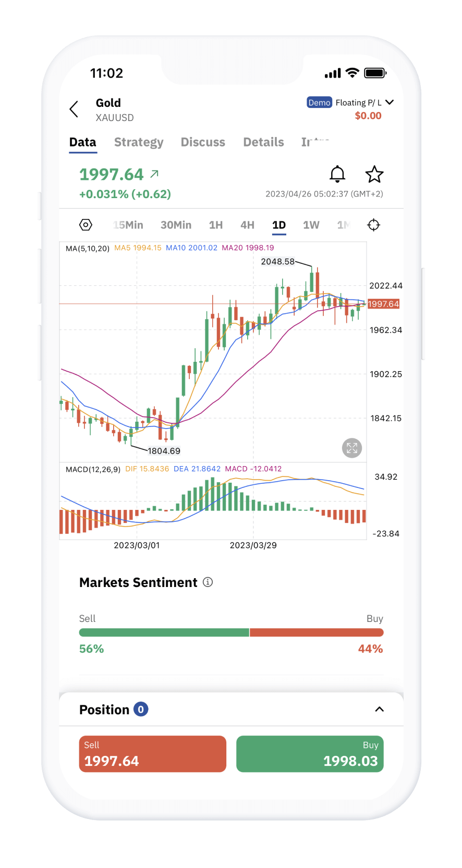The width and height of the screenshot is (462, 868).
Task: Collapse the Position panel chevron
Action: 380,709
